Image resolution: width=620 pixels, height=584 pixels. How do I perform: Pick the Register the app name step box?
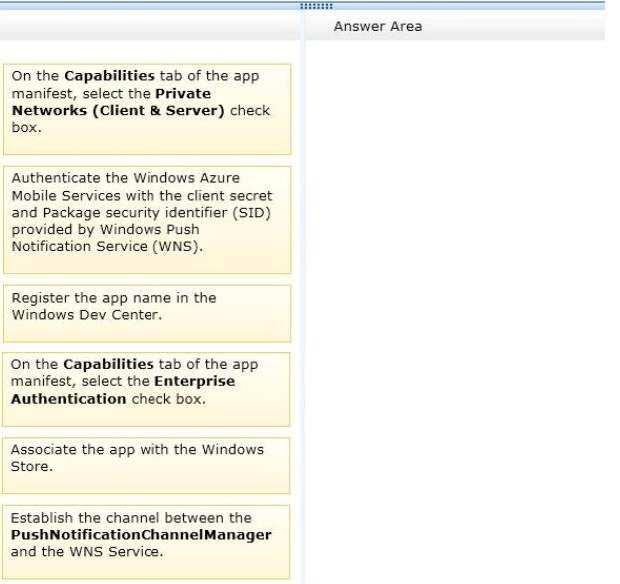pyautogui.click(x=147, y=314)
